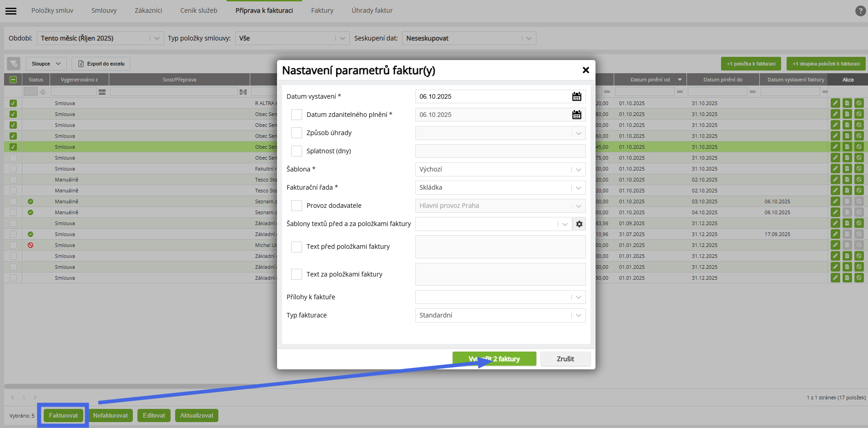
Task: Open text template settings gear icon
Action: 579,224
